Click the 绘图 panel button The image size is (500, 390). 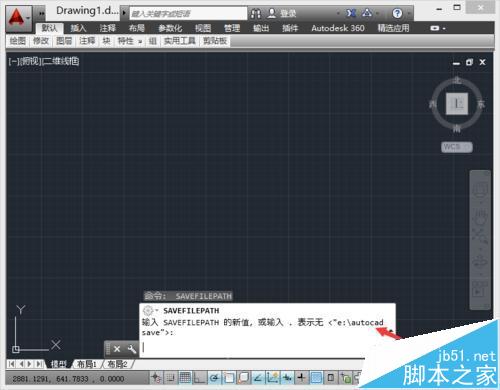[18, 41]
